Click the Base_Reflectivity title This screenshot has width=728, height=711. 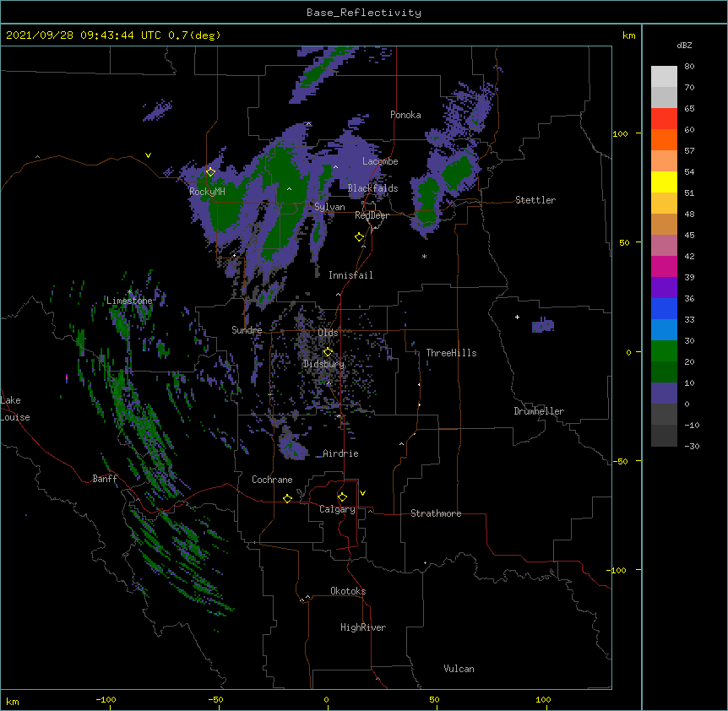(x=364, y=13)
